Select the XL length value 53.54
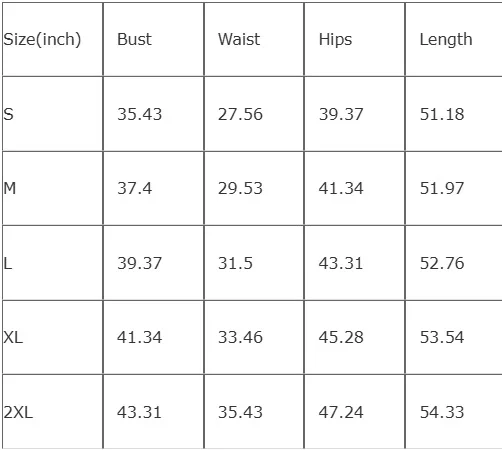Viewport: 502px width, 450px height. tap(442, 337)
